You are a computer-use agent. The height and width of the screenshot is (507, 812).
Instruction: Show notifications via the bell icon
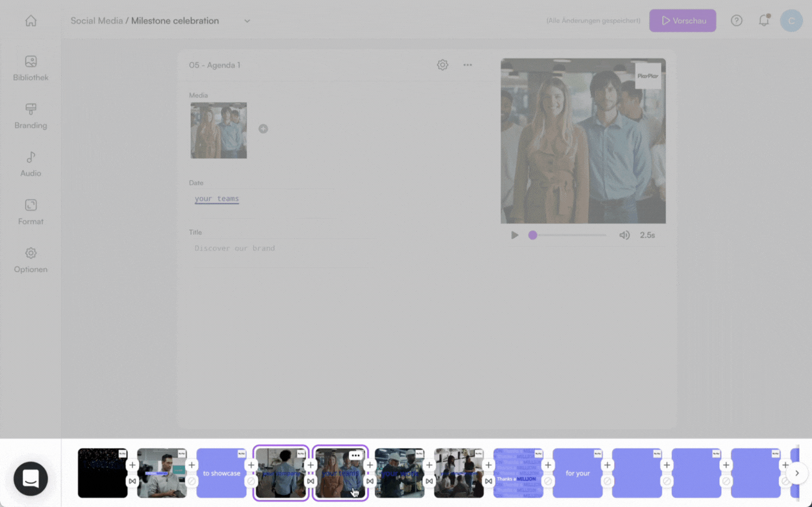[x=764, y=21]
